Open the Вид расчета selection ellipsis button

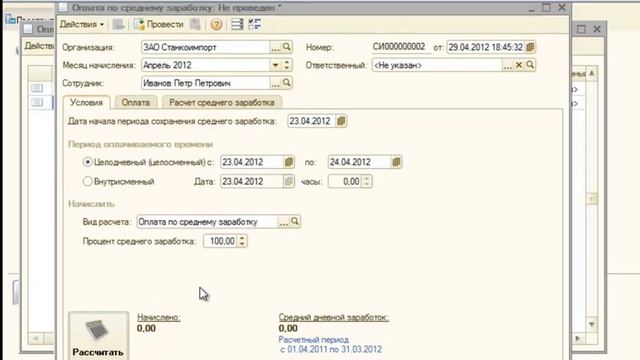284,222
